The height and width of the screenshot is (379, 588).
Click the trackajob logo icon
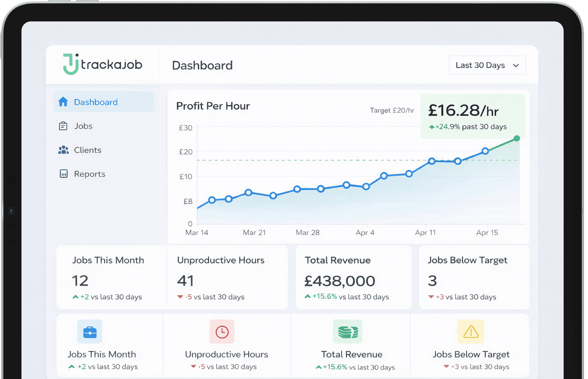(71, 64)
